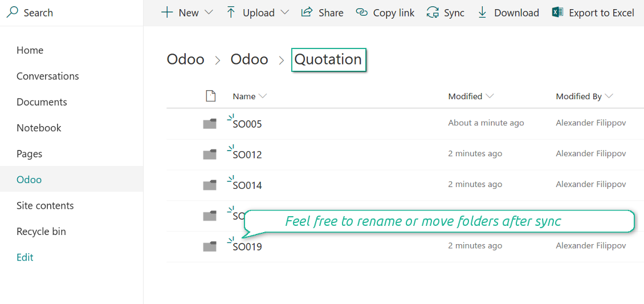This screenshot has width=644, height=304.
Task: Click the Share arrow icon
Action: point(307,12)
